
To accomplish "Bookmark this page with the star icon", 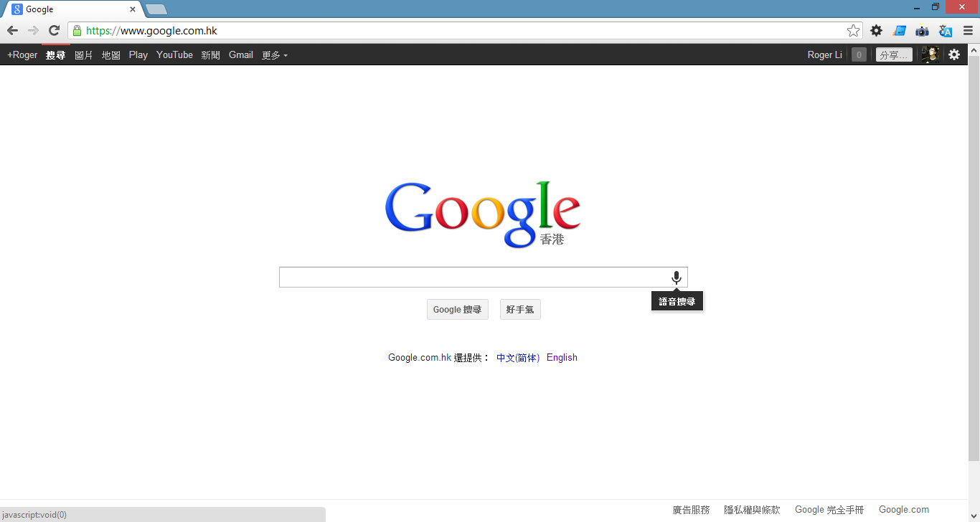I will click(853, 31).
